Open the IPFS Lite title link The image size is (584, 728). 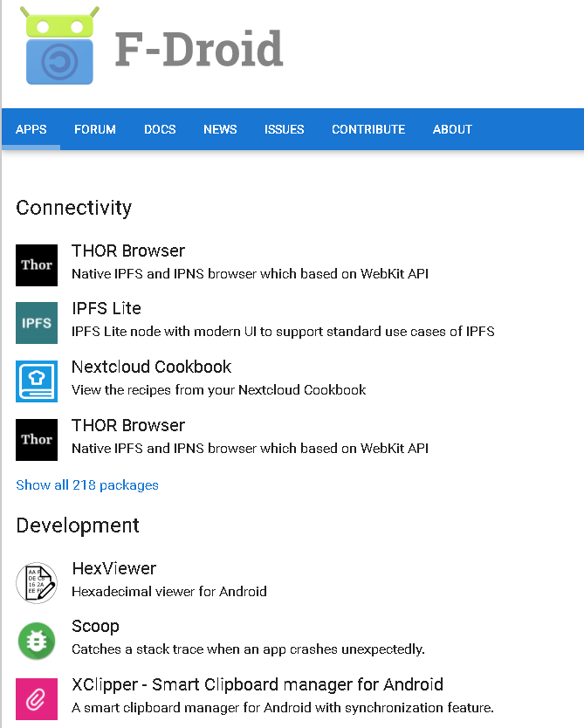(x=106, y=308)
